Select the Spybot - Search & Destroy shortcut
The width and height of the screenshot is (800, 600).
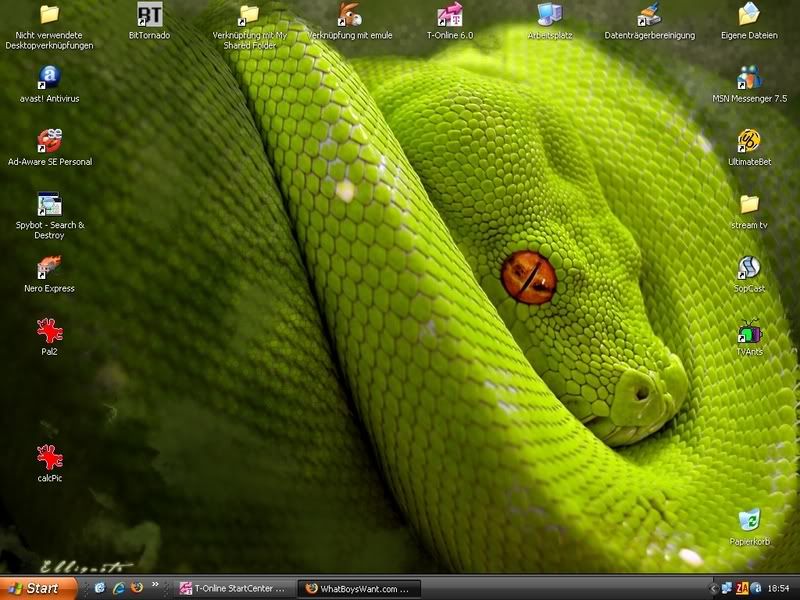click(49, 205)
